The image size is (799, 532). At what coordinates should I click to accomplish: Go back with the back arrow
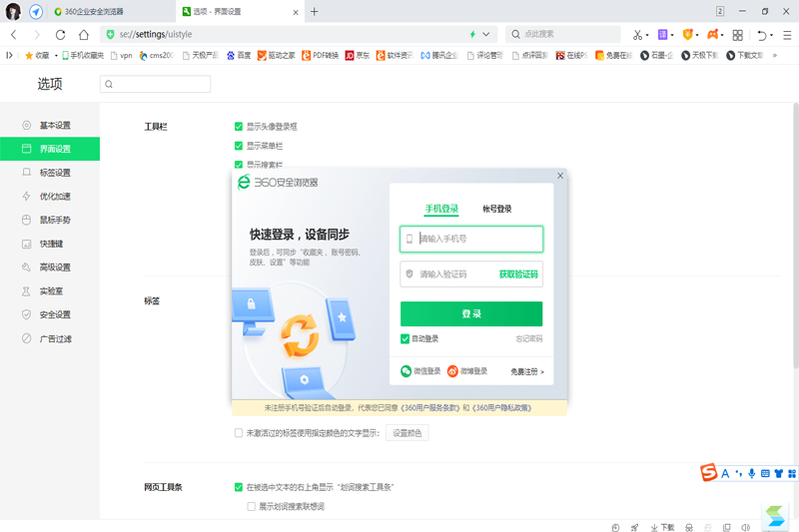pyautogui.click(x=14, y=35)
